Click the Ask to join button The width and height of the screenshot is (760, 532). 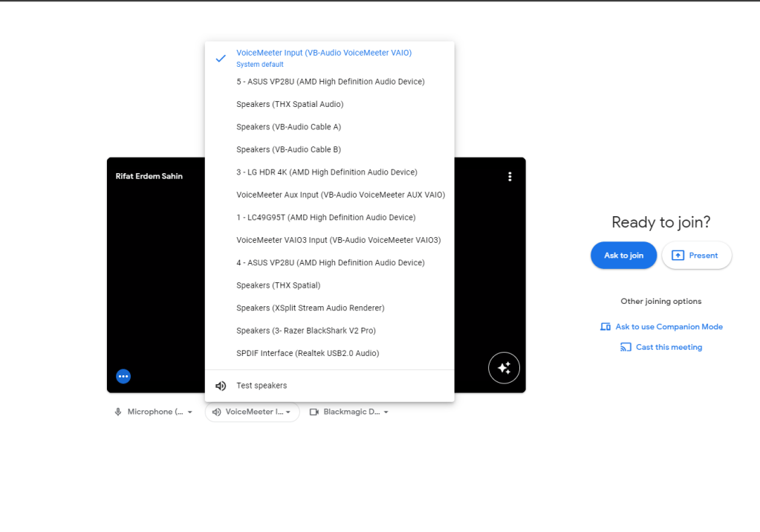[623, 256]
